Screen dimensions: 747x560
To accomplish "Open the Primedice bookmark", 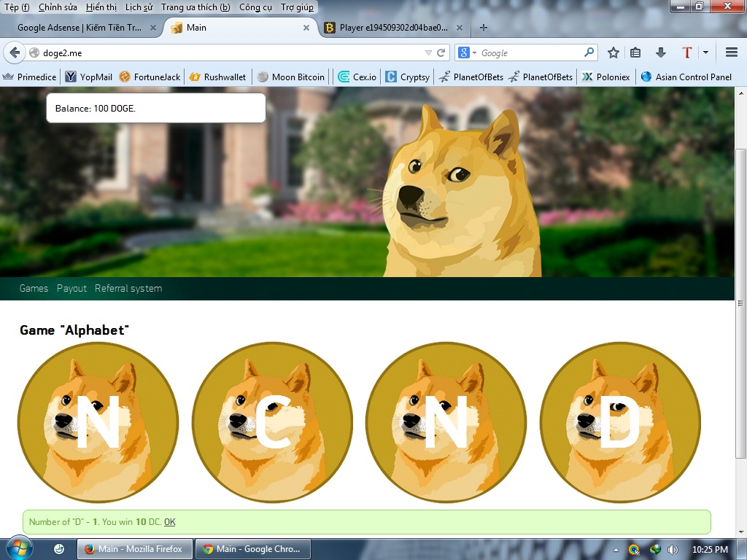I will point(29,77).
